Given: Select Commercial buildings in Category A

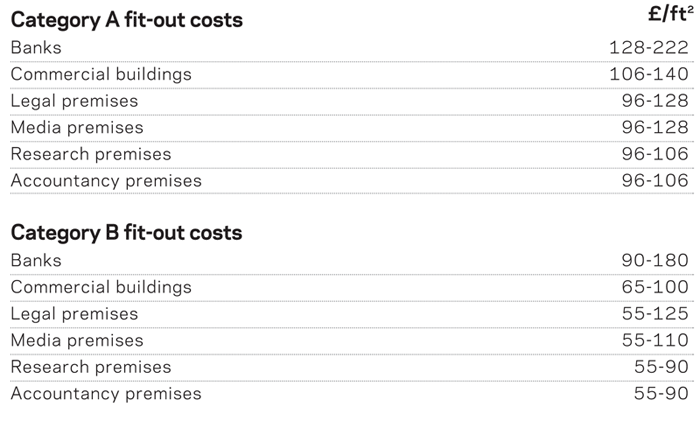Looking at the screenshot, I should 101,74.
